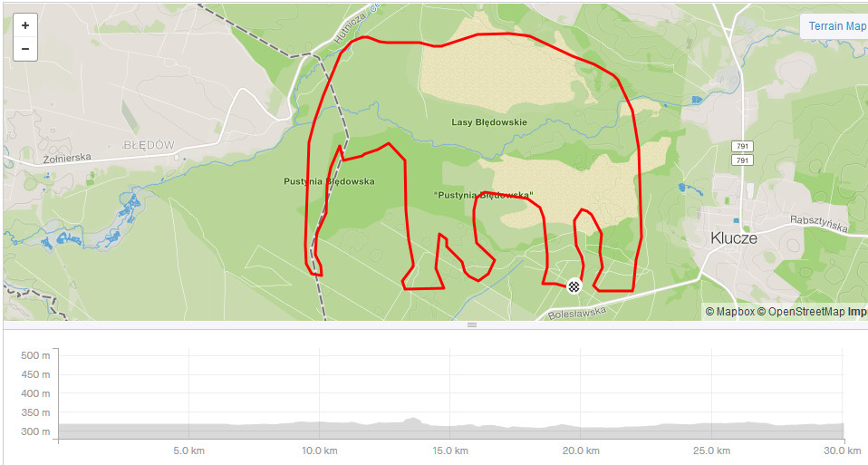Click the Żołnierska street label

[x=67, y=159]
